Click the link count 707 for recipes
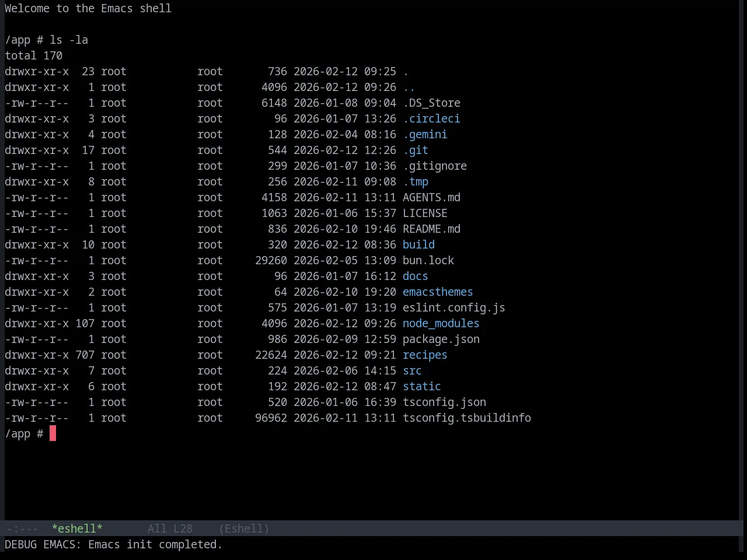747x560 pixels. (85, 355)
